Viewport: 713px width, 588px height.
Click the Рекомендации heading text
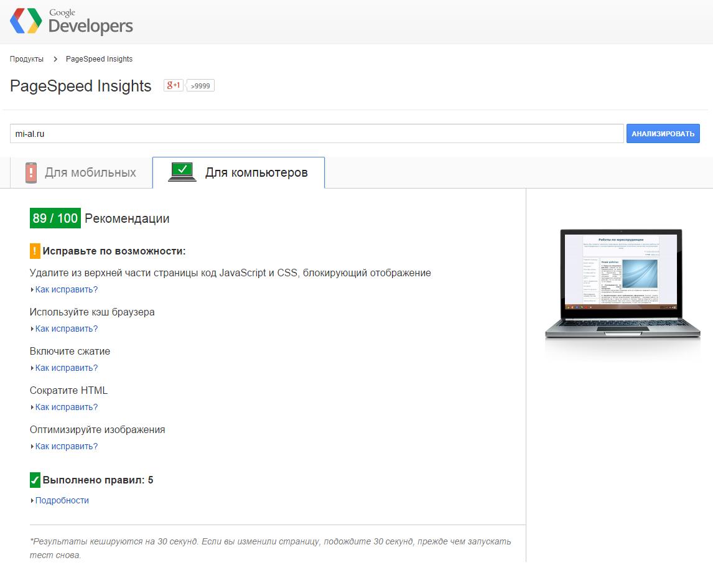coord(127,219)
